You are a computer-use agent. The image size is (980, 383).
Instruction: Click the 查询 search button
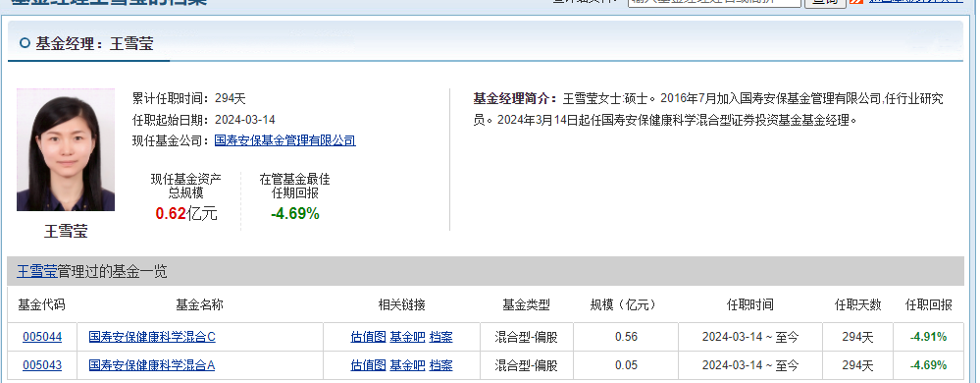[825, 3]
